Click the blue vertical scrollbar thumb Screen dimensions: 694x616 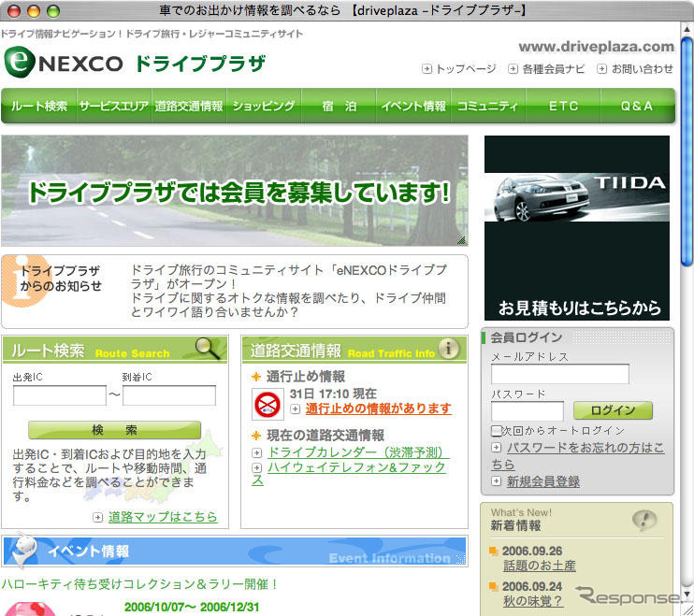(687, 151)
